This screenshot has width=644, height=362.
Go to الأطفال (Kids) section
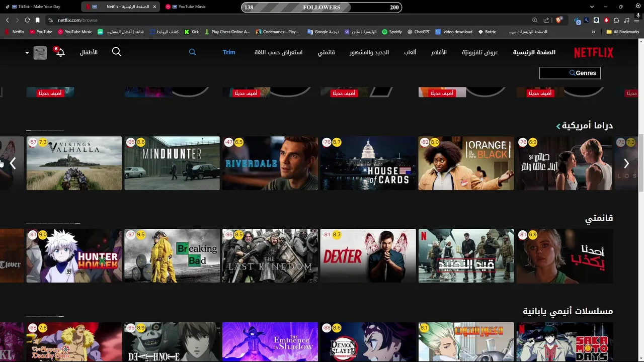click(89, 52)
